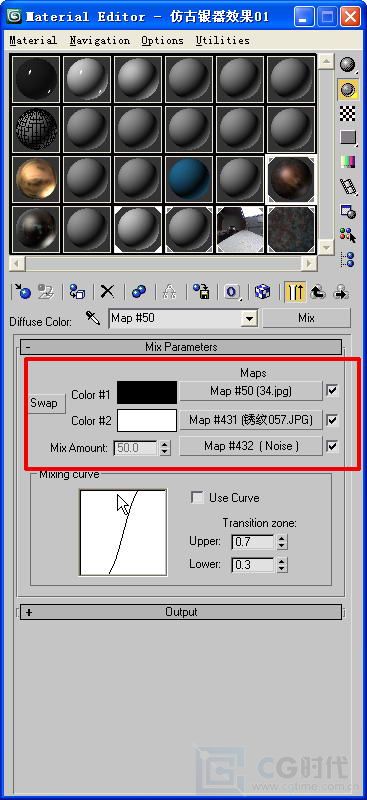Image resolution: width=367 pixels, height=800 pixels.
Task: Open the Map #50 name dropdown arrow
Action: click(x=249, y=319)
